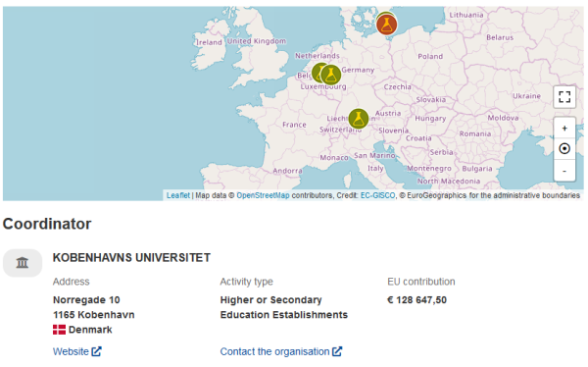Open the Leaflet attribution link

pyautogui.click(x=178, y=195)
